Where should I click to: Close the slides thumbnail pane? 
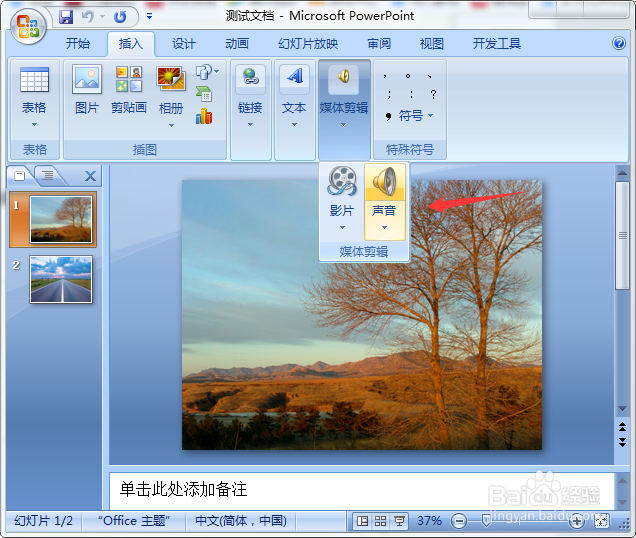(90, 176)
